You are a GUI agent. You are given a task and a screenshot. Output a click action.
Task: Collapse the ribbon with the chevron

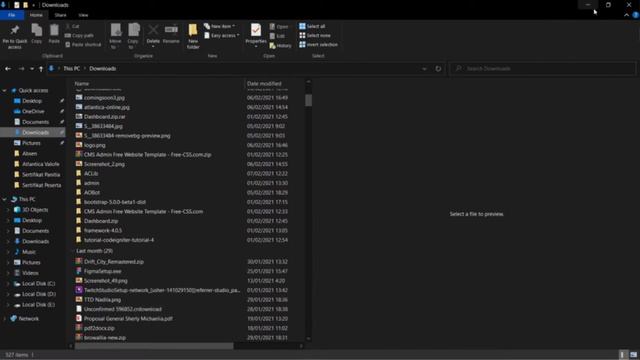627,15
